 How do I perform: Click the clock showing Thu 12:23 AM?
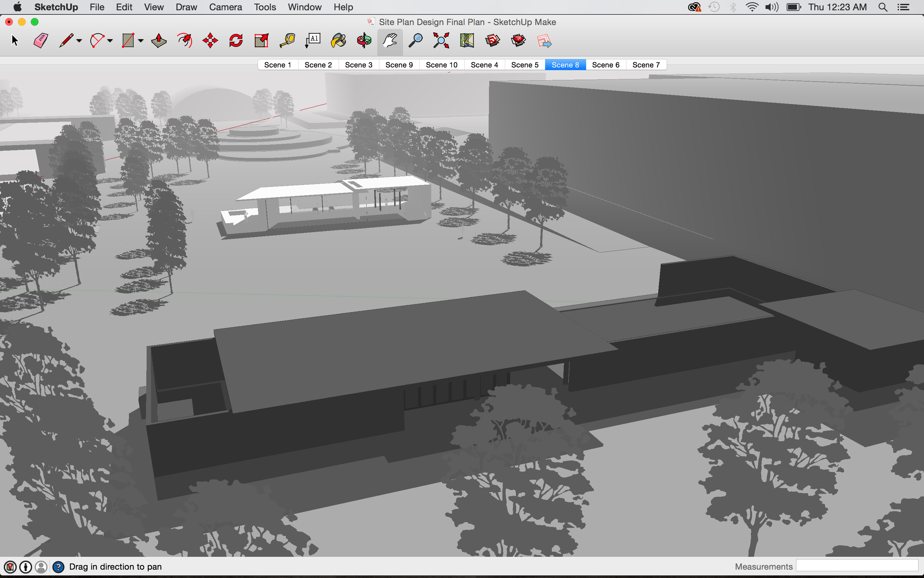coord(837,7)
